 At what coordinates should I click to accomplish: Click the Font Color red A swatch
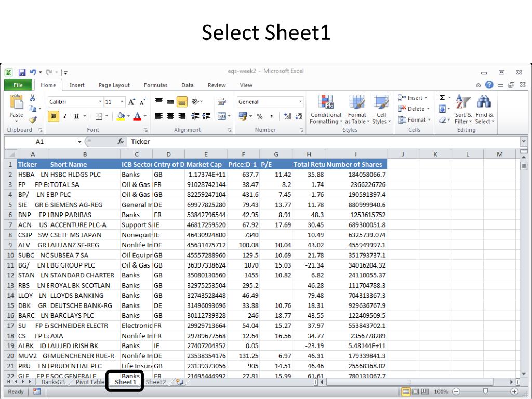tap(137, 116)
